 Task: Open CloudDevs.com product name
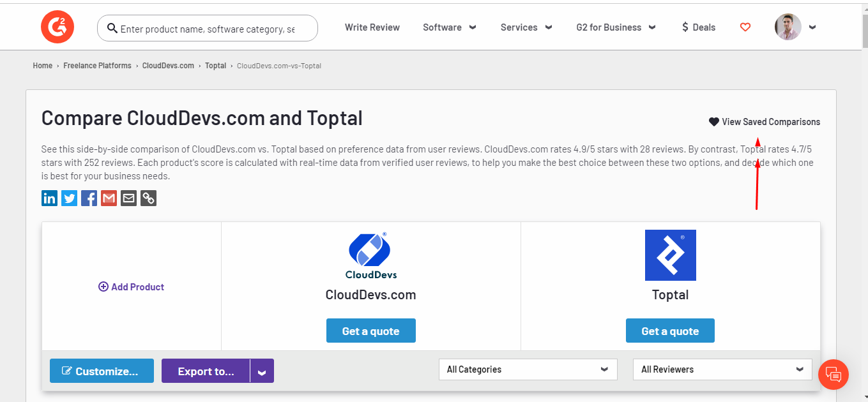click(370, 295)
